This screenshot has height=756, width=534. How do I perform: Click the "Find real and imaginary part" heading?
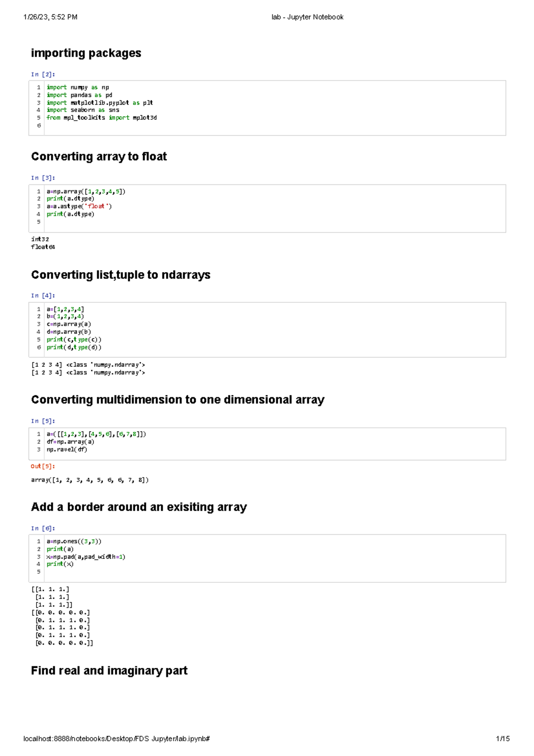pos(109,671)
